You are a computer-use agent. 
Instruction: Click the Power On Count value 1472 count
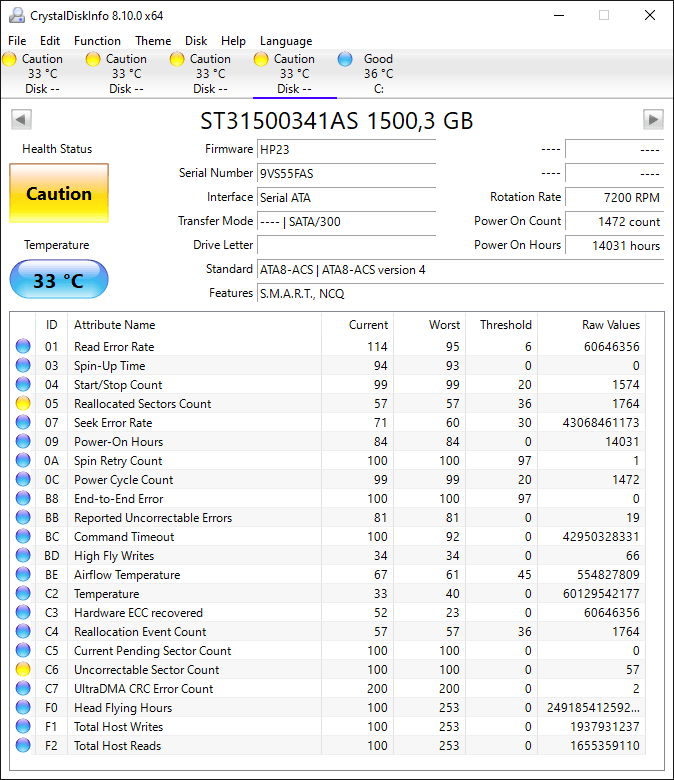coord(615,221)
